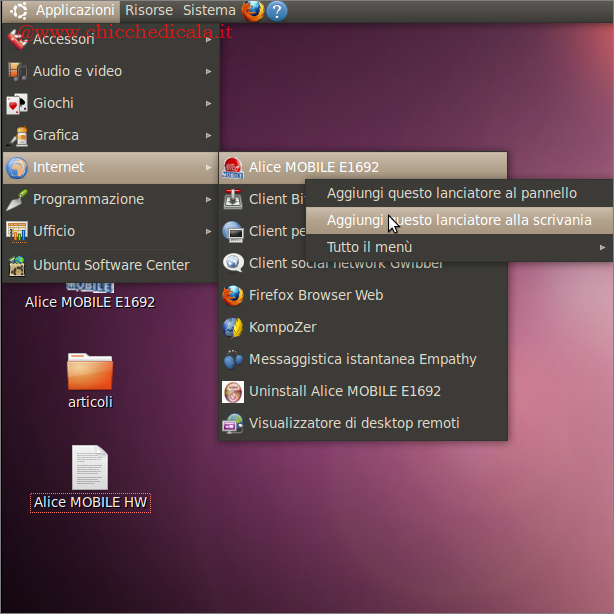Viewport: 614px width, 614px height.
Task: Click Ubuntu Software Center entry
Action: coord(110,265)
